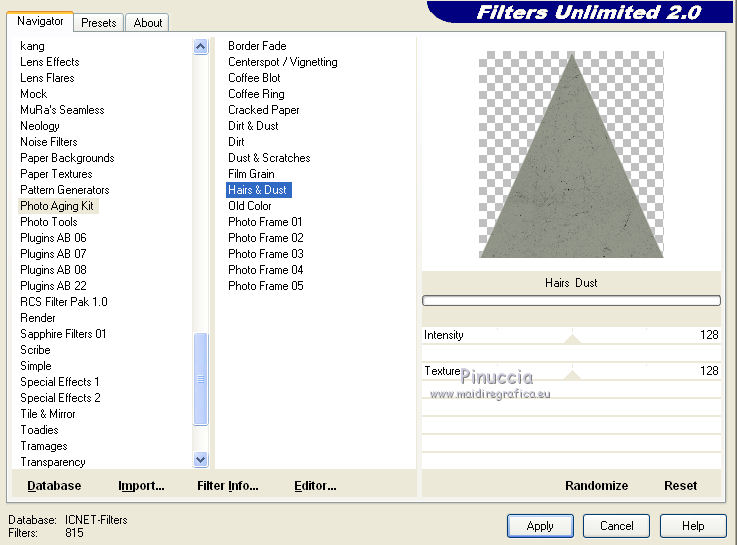Open Help
This screenshot has height=545, width=737.
point(693,526)
